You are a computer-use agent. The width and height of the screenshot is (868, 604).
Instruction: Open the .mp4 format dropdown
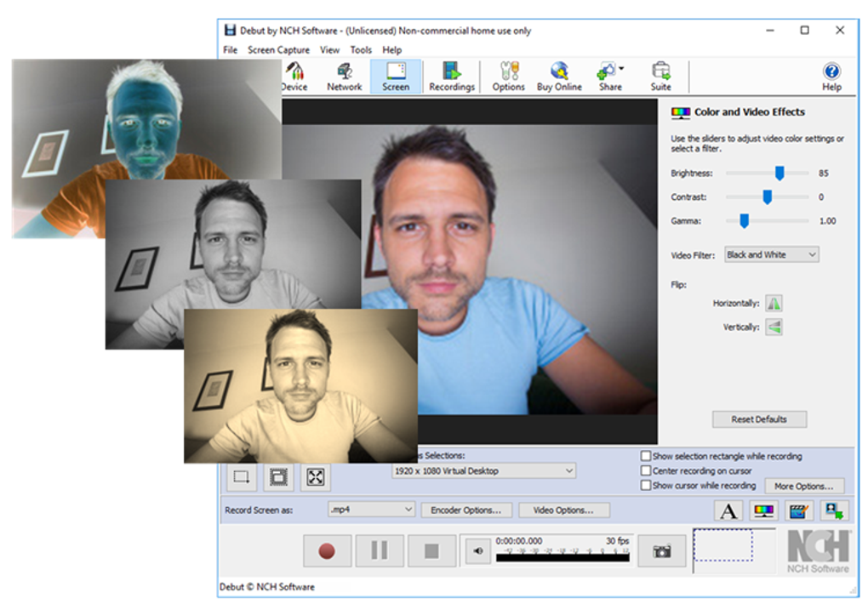click(x=371, y=510)
